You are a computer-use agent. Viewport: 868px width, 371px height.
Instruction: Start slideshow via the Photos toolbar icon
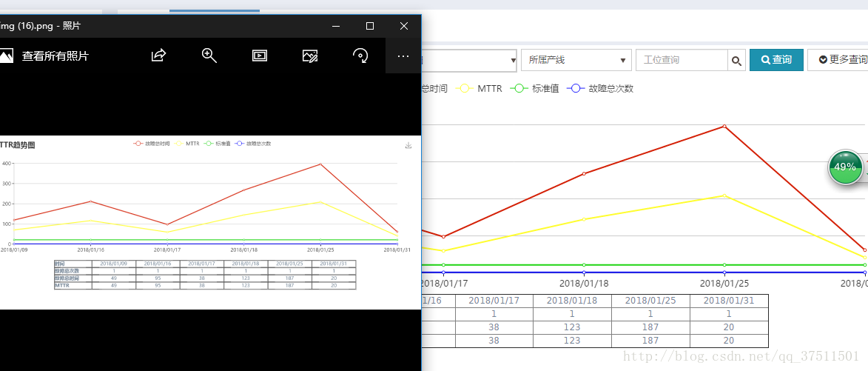[260, 56]
